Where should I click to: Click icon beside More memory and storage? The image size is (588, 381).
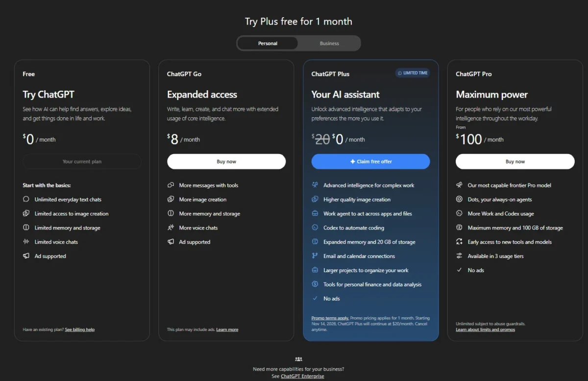coord(171,214)
